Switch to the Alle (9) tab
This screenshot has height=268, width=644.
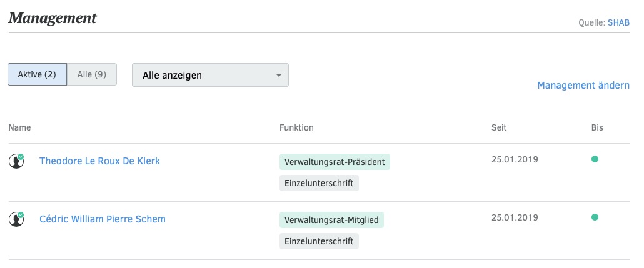point(92,75)
